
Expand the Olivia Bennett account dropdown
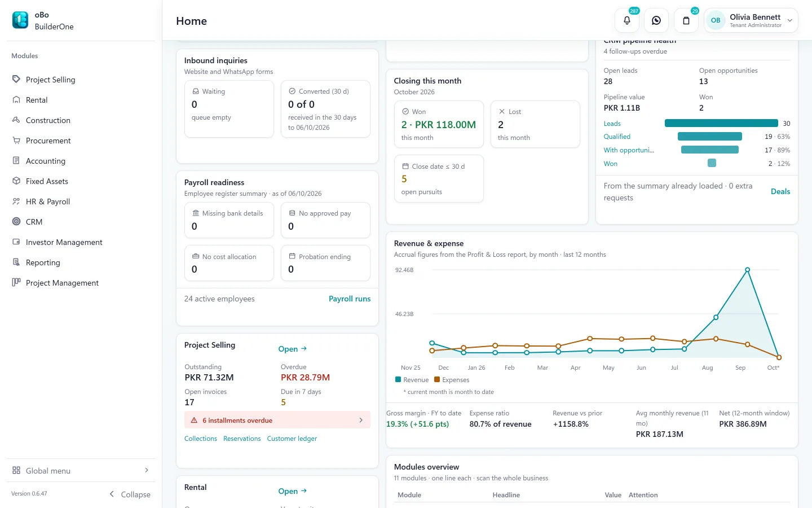tap(790, 20)
